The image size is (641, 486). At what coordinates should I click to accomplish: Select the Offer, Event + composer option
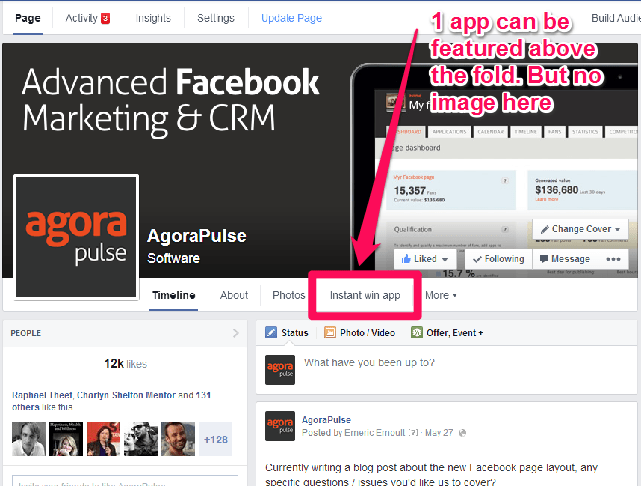446,333
